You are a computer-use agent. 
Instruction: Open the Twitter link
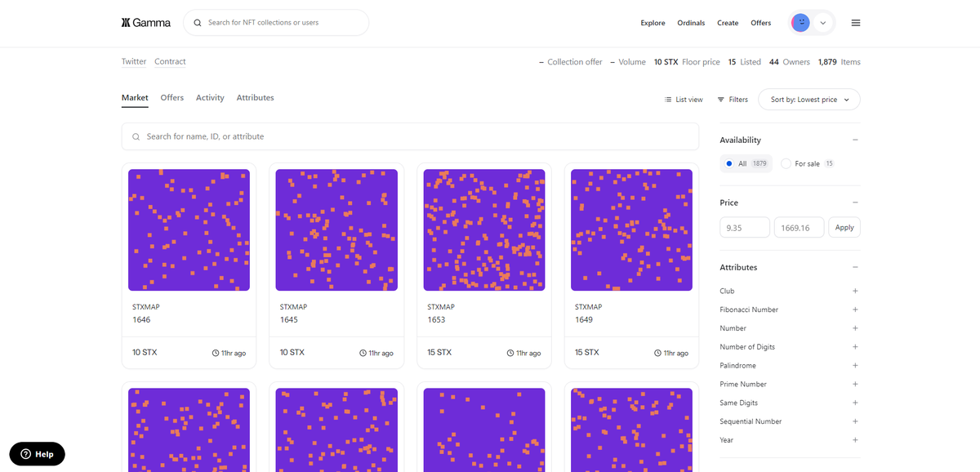[134, 62]
